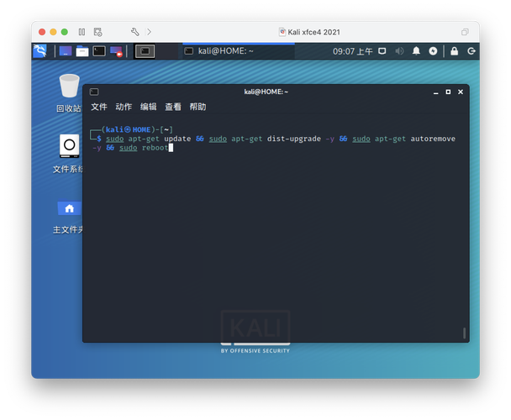The width and height of the screenshot is (511, 420).
Task: Open the Kali dragon applications menu
Action: coord(40,51)
